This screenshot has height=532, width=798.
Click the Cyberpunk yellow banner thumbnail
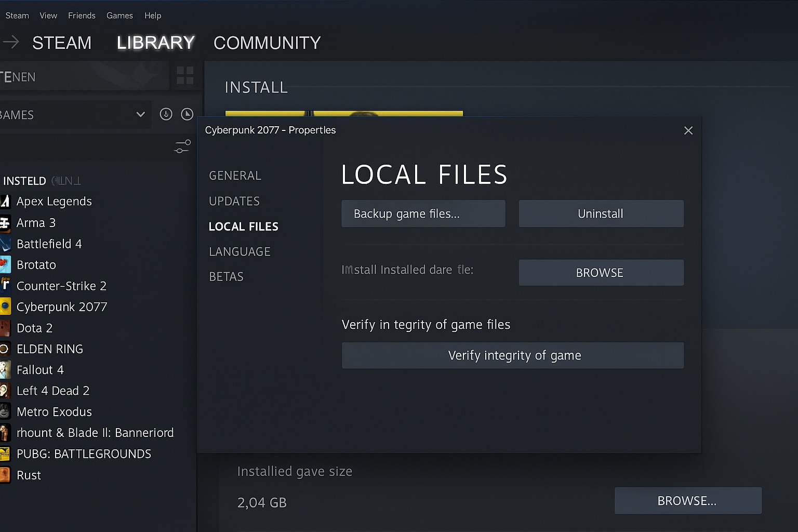click(x=344, y=113)
